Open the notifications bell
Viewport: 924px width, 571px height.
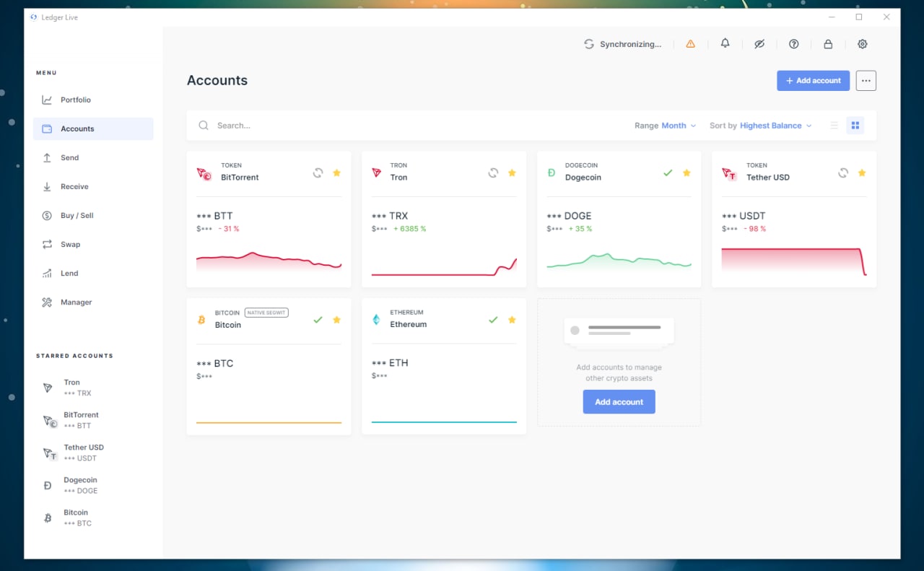point(725,43)
